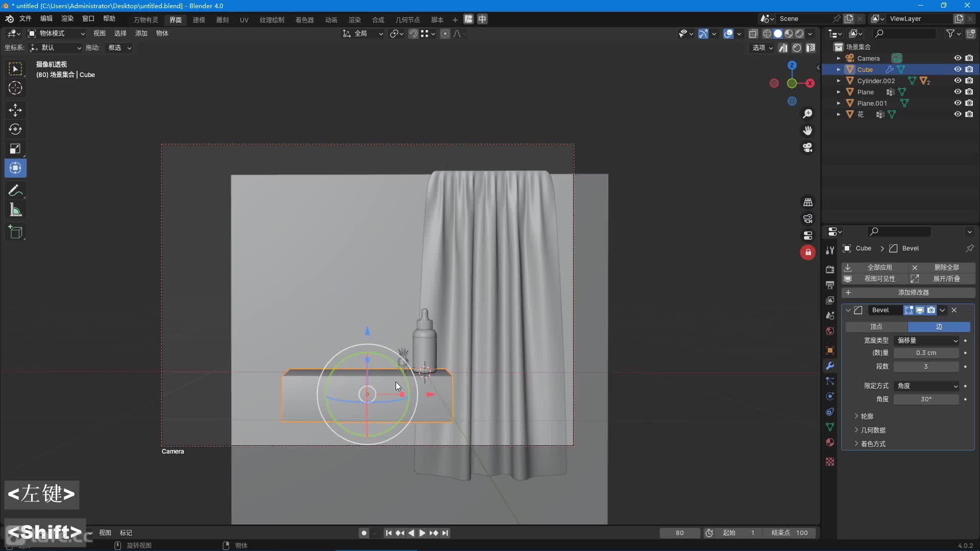
Task: Select the Add Cube tool
Action: click(x=15, y=232)
